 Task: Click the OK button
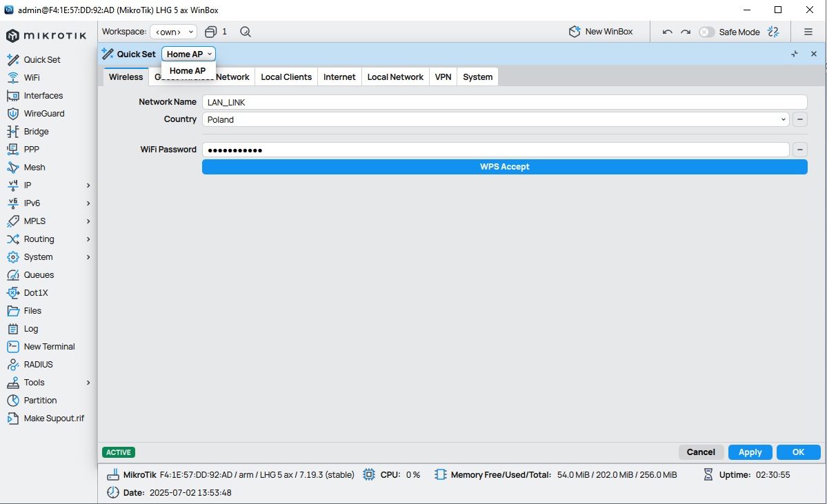[799, 452]
